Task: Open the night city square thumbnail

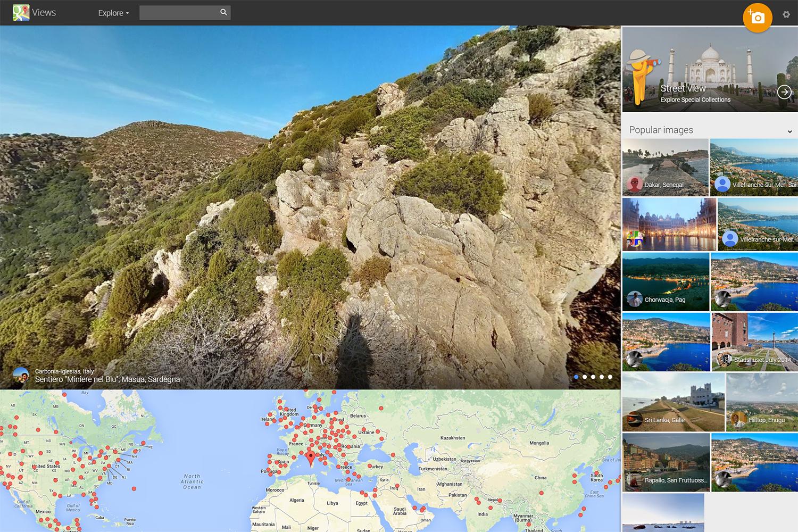Action: click(669, 225)
